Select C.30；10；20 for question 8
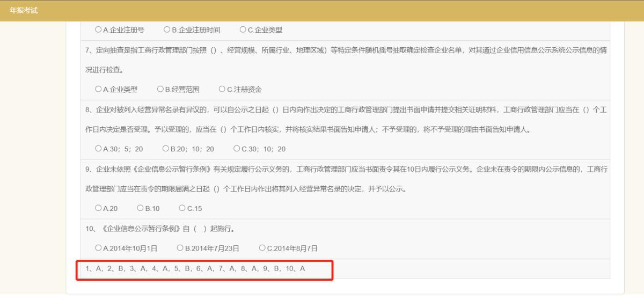This screenshot has height=300, width=644. 237,149
